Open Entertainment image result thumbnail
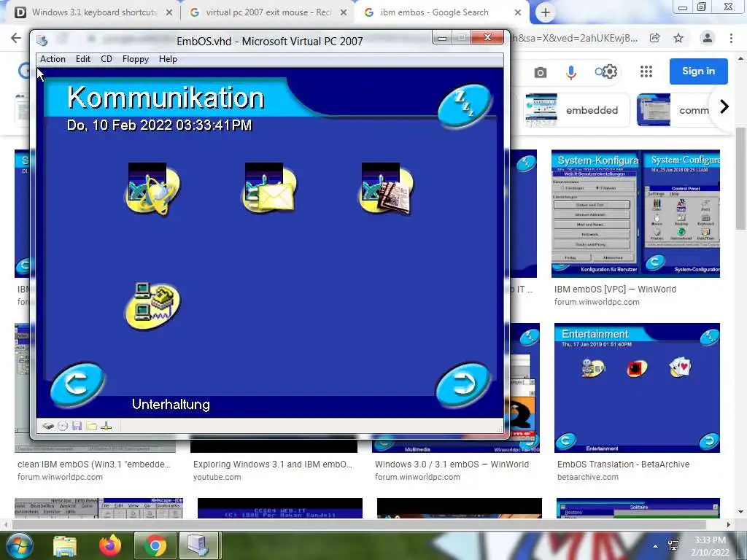 click(x=637, y=388)
